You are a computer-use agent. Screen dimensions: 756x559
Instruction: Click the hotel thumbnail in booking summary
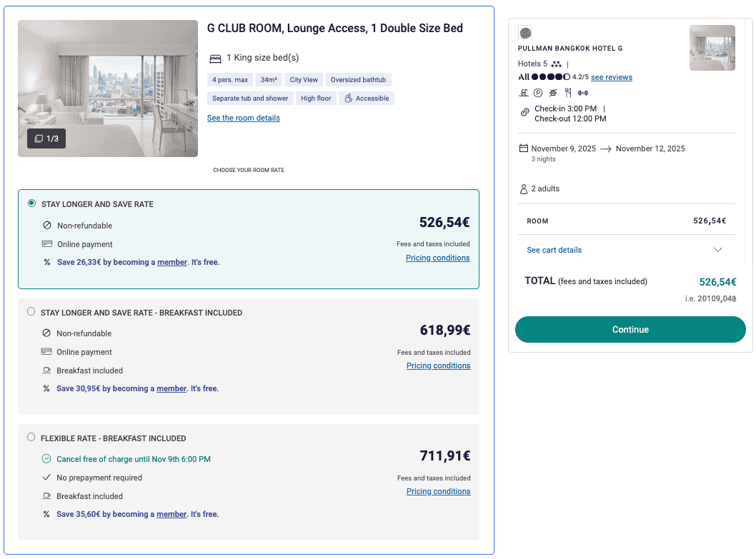pyautogui.click(x=712, y=48)
